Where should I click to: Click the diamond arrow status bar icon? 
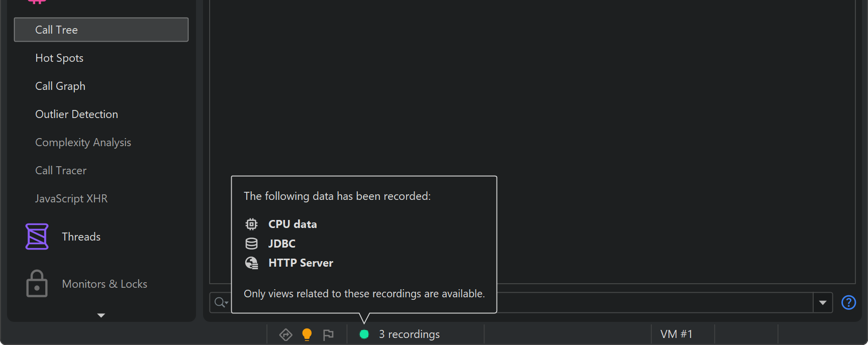(285, 334)
